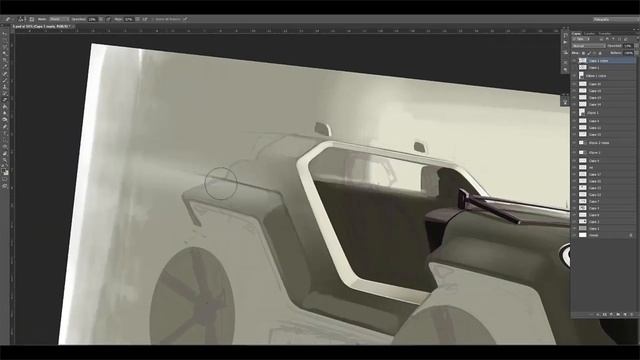The width and height of the screenshot is (640, 360).
Task: Switch to the Canales tab
Action: (589, 33)
